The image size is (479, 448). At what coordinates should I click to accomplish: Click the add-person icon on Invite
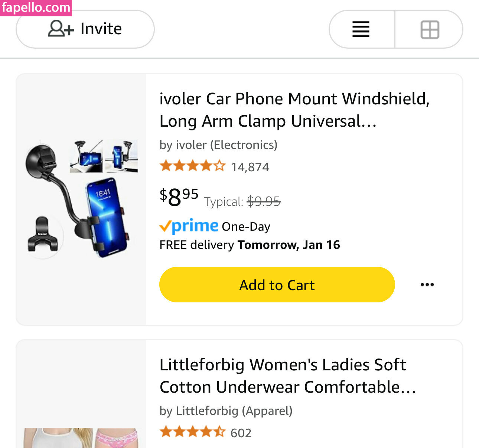(x=61, y=29)
